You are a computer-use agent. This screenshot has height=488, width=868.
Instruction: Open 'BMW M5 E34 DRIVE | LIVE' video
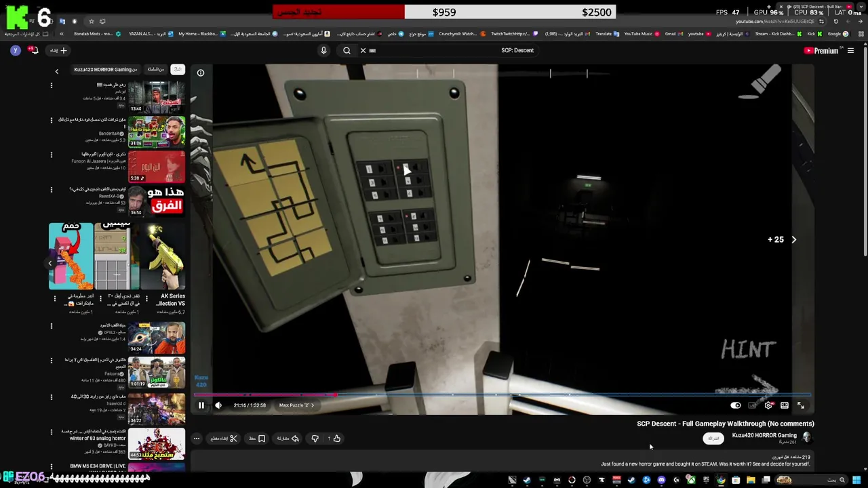[157, 466]
